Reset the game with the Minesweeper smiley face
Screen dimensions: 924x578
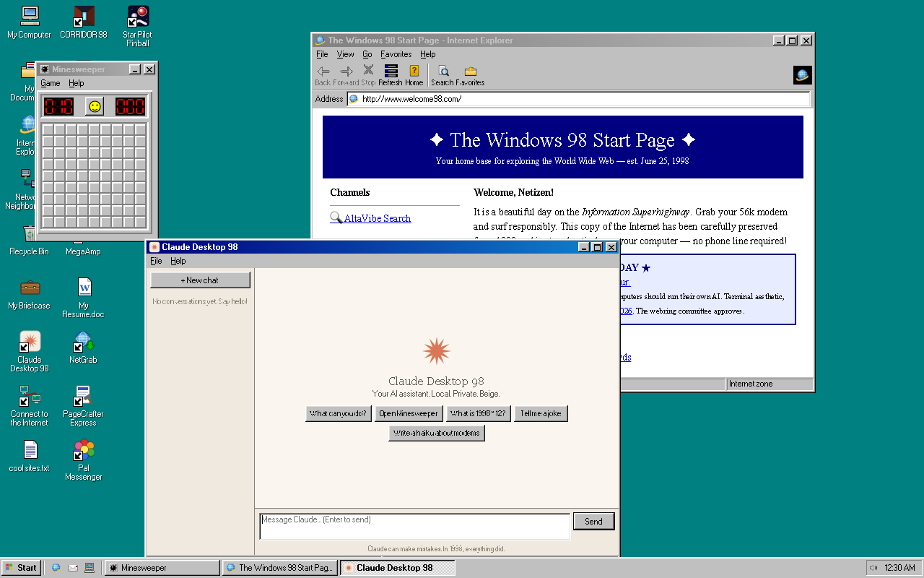[94, 106]
